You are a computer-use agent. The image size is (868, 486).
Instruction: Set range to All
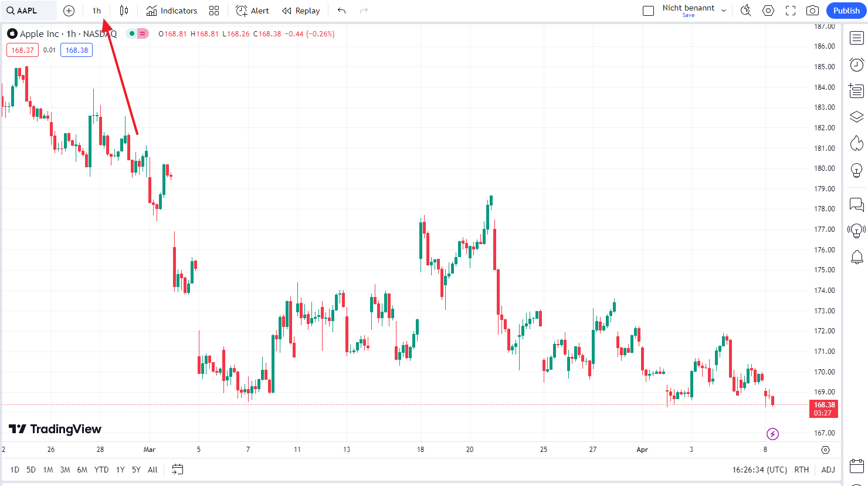152,470
